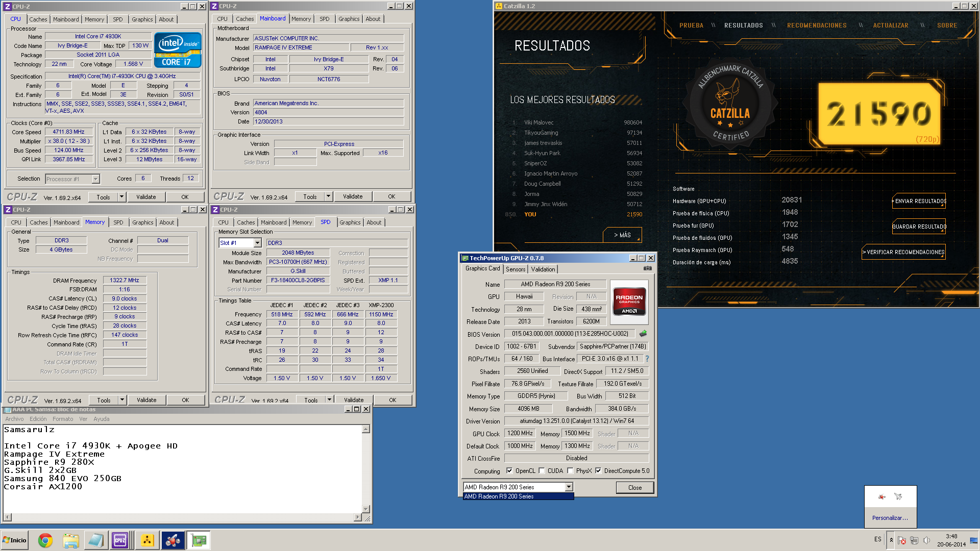Click the Inicio start button
This screenshot has height=551, width=980.
pyautogui.click(x=14, y=540)
